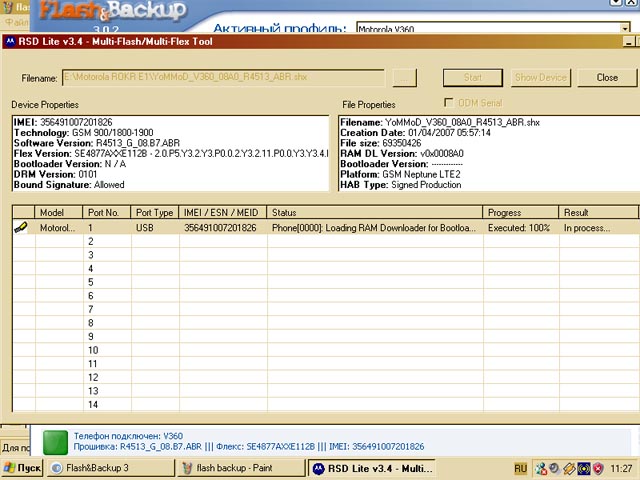Viewport: 640px width, 480px height.
Task: Open the Windows Messenger tray icon
Action: 541,468
